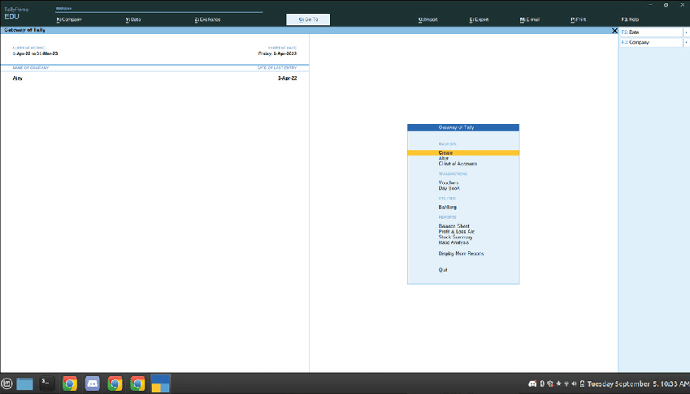The height and width of the screenshot is (394, 690).
Task: Open the F1: Help menu
Action: click(x=630, y=19)
